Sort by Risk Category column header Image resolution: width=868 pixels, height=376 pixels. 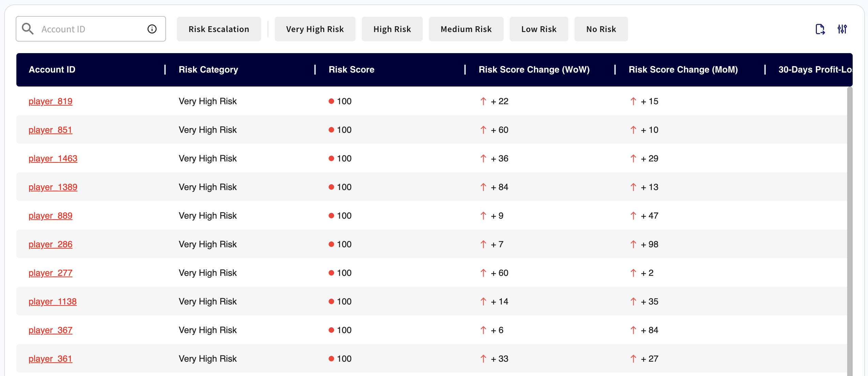(x=208, y=69)
